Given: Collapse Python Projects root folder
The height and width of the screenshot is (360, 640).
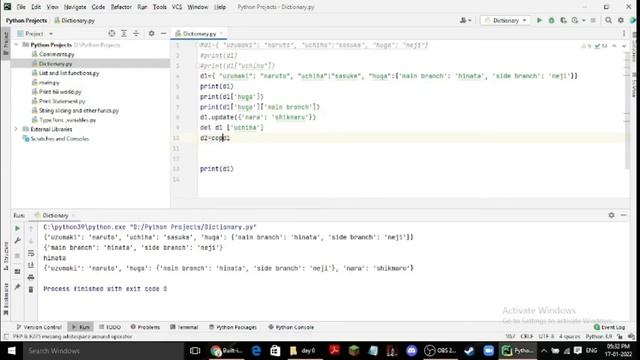Looking at the screenshot, I should point(16,44).
